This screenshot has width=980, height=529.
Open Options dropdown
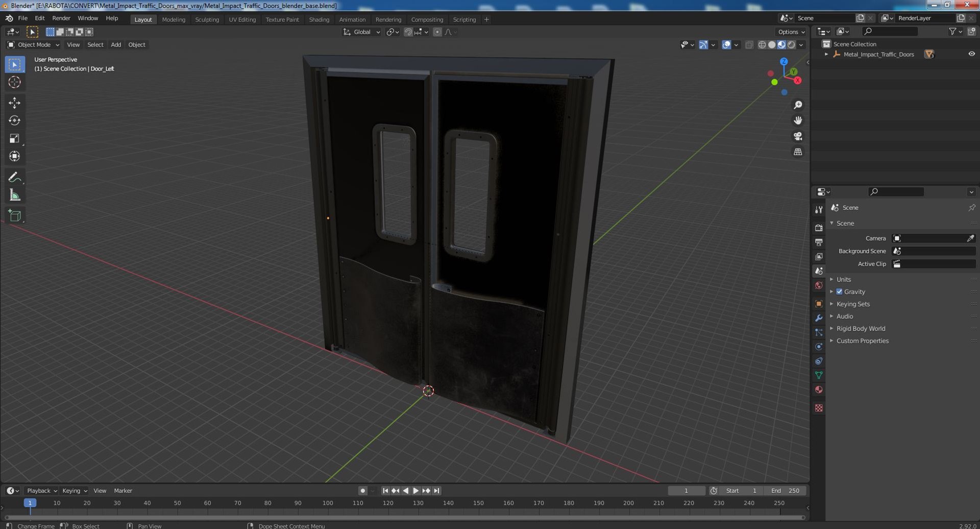tap(791, 32)
